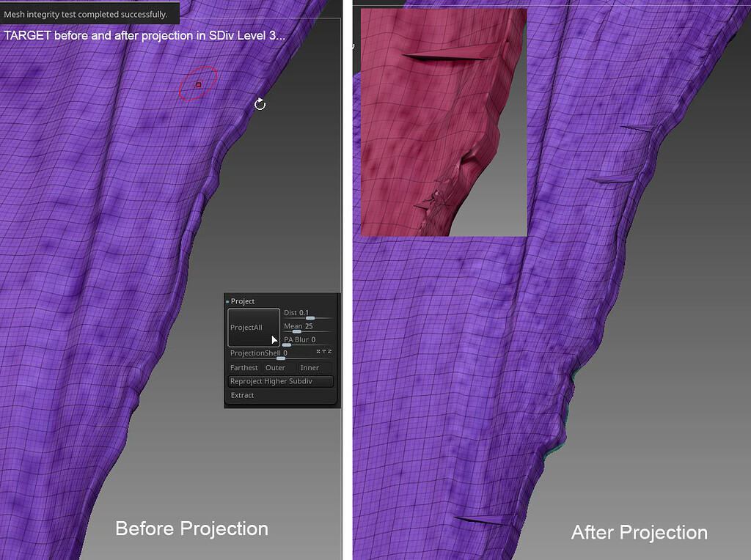751x560 pixels.
Task: Click the cursor arrow inside the Project panel
Action: point(275,340)
